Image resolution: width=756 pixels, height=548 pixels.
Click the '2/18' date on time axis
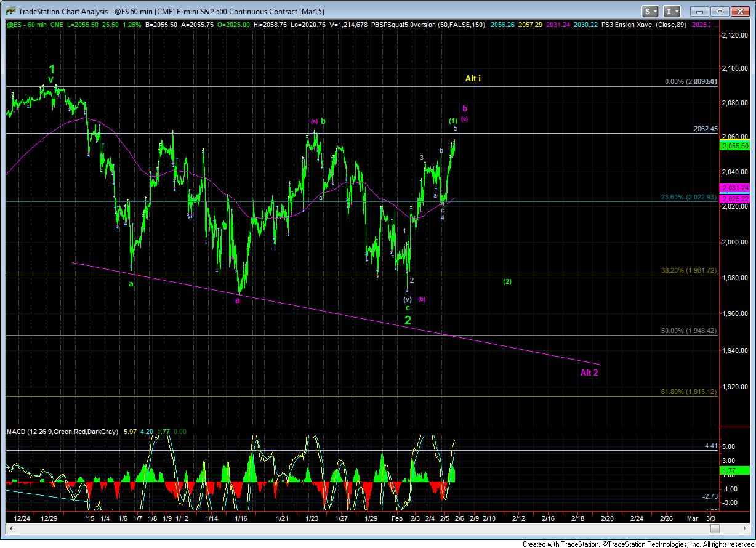pos(578,520)
